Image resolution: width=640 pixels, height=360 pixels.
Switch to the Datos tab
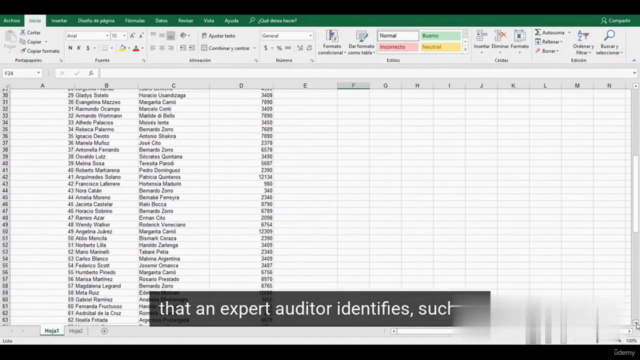[x=161, y=20]
